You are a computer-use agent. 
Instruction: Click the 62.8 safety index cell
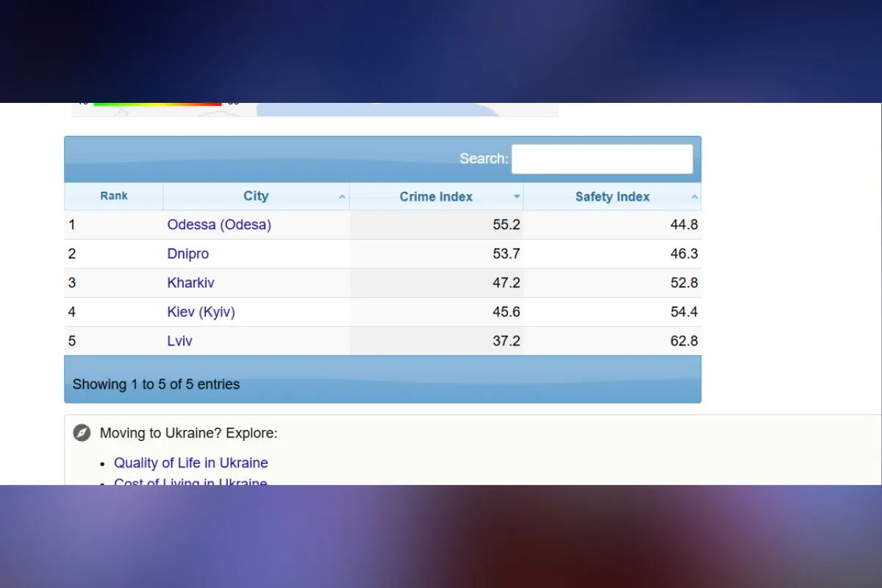[684, 341]
